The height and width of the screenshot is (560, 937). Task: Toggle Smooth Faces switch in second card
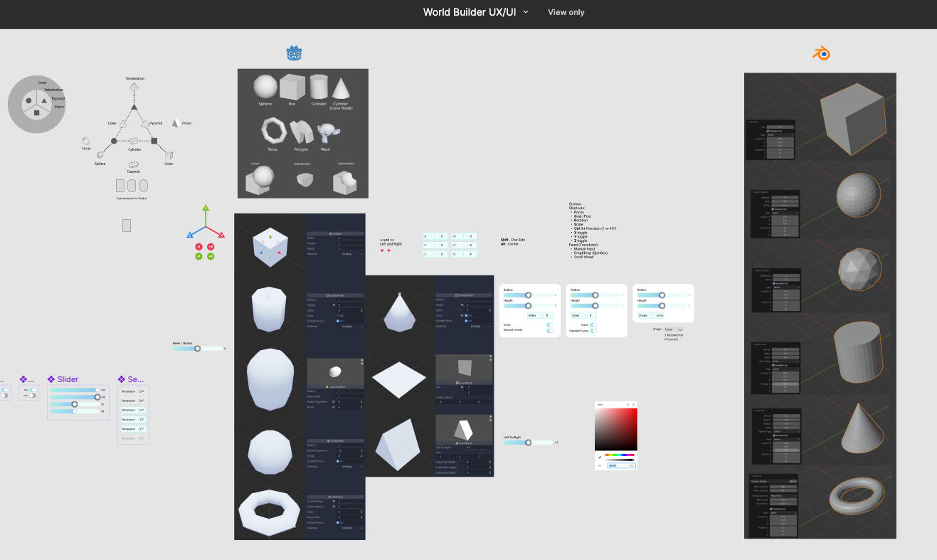point(593,331)
